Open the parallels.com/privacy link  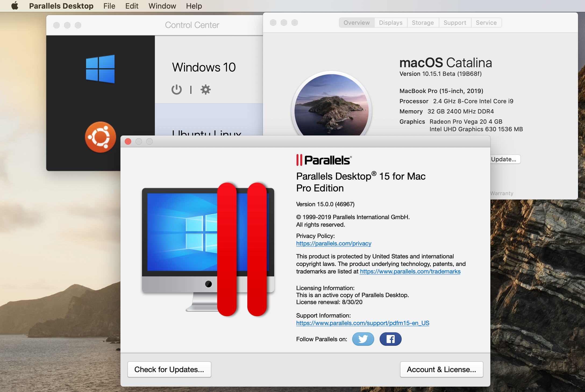coord(333,243)
